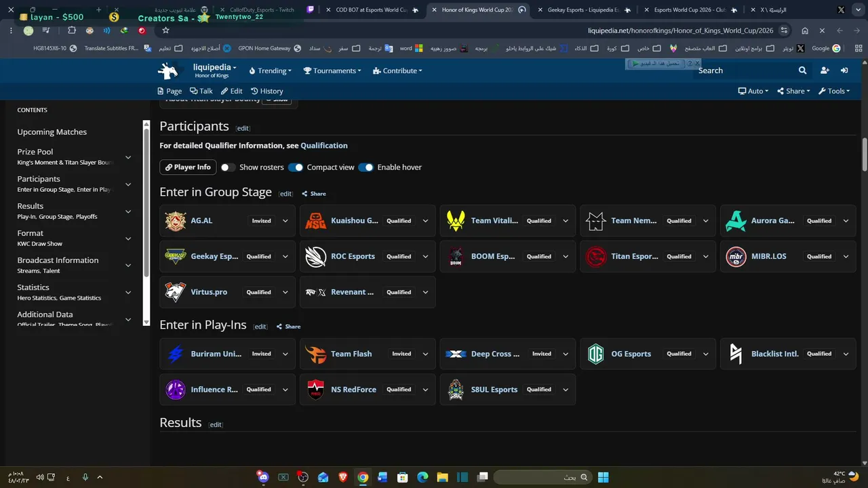The image size is (868, 488).
Task: Click the Kuaishou Gaming team logo
Action: click(316, 221)
